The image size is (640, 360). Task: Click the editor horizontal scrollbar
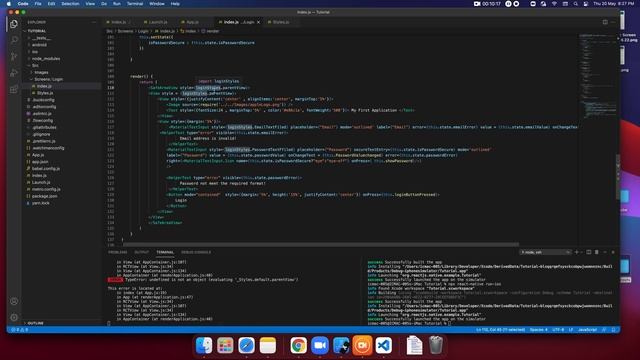pyautogui.click(x=321, y=244)
